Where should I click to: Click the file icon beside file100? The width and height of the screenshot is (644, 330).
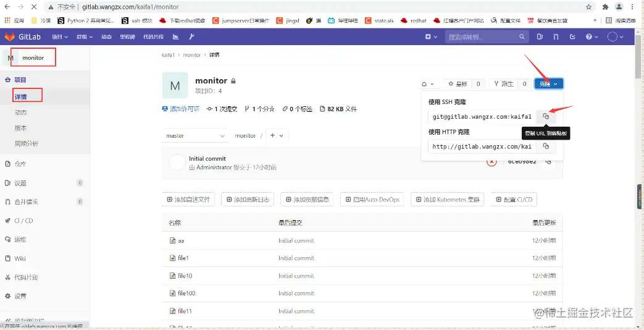tap(173, 293)
